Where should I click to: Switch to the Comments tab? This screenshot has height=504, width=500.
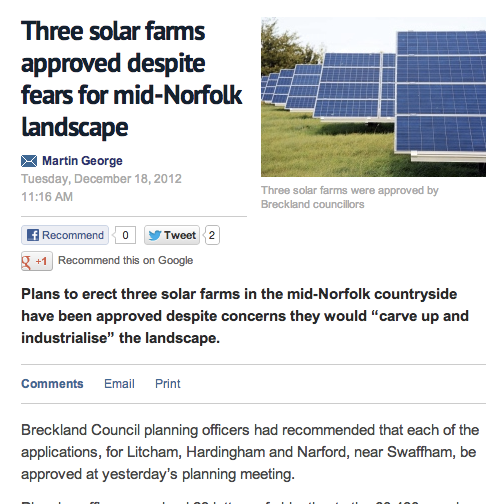52,384
